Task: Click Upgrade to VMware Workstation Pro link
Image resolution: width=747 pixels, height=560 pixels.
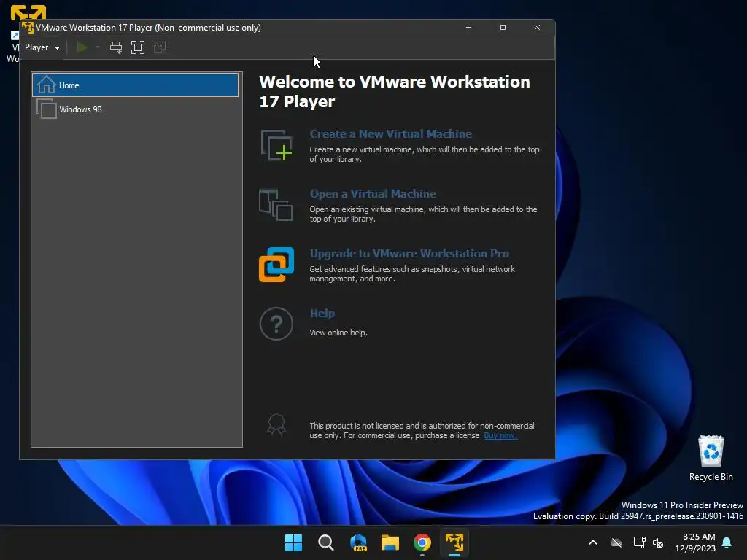Action: coord(409,253)
